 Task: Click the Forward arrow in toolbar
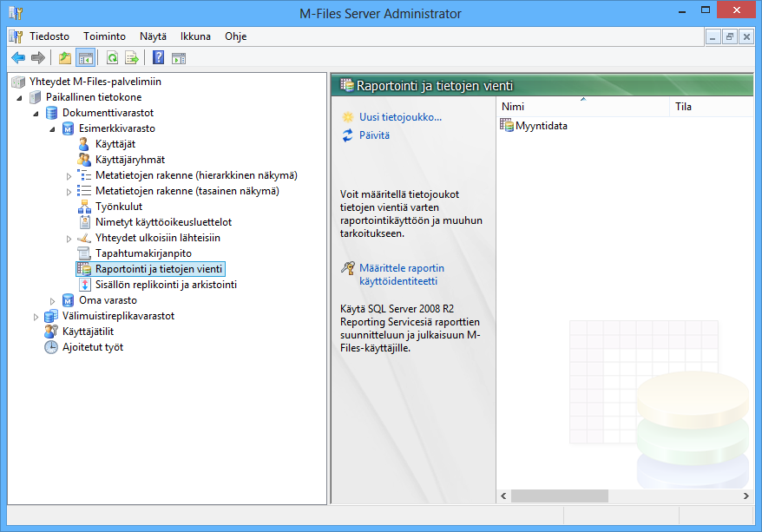pos(38,58)
